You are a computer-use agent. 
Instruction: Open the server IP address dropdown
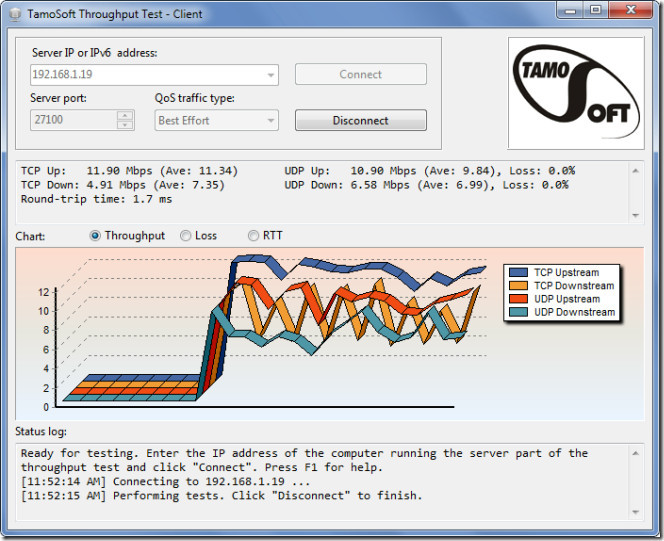tap(271, 75)
